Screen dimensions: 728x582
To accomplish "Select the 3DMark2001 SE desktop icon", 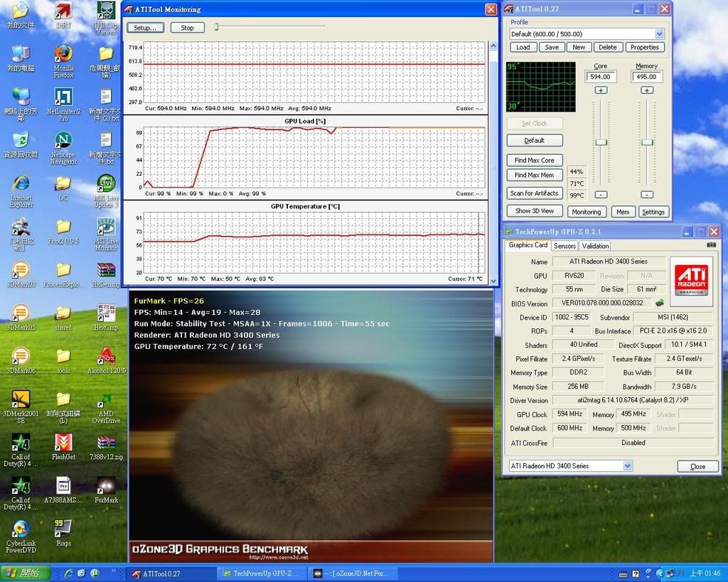I will 21,406.
